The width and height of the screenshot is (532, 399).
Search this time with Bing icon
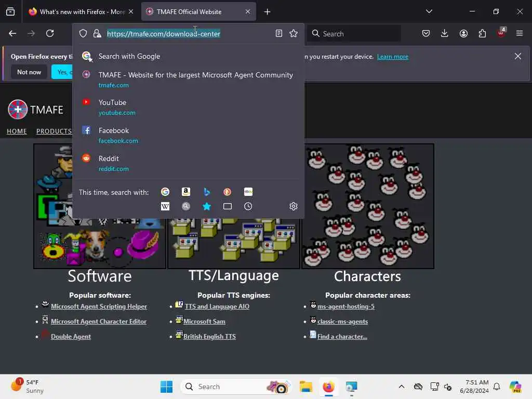click(x=207, y=192)
